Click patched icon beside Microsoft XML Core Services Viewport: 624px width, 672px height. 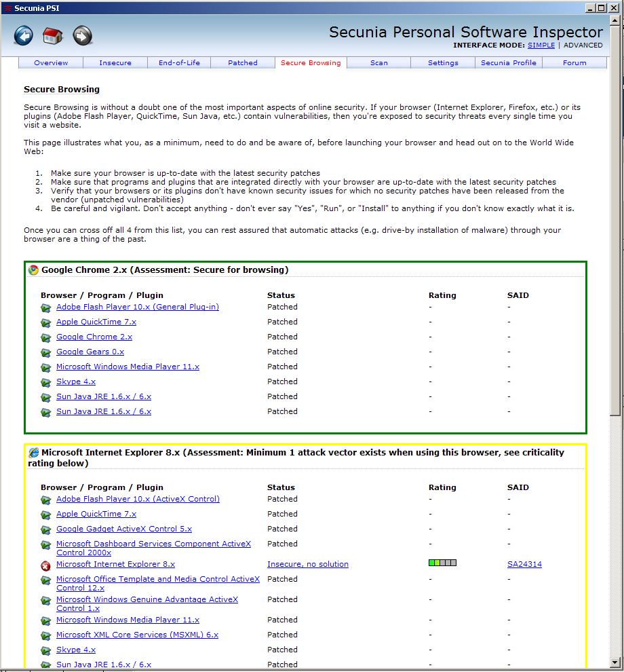(46, 636)
